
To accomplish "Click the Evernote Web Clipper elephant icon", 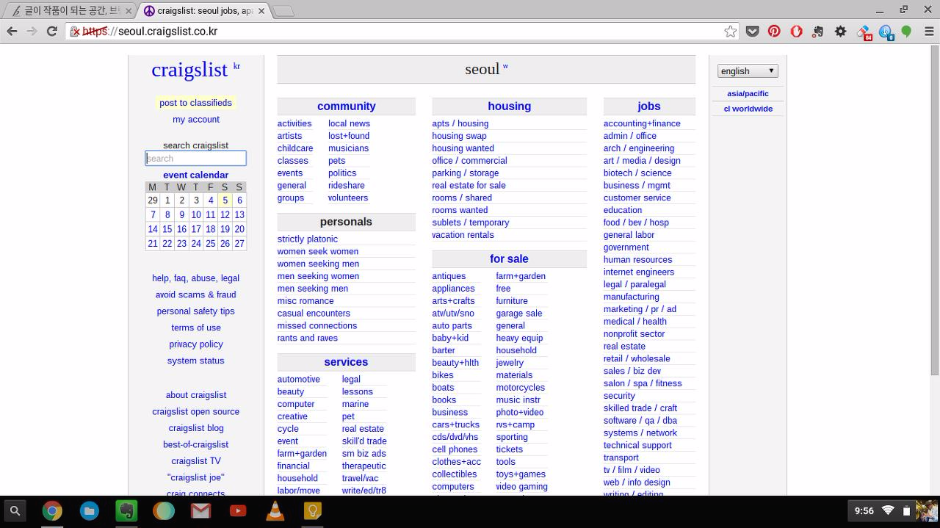I will pos(818,31).
